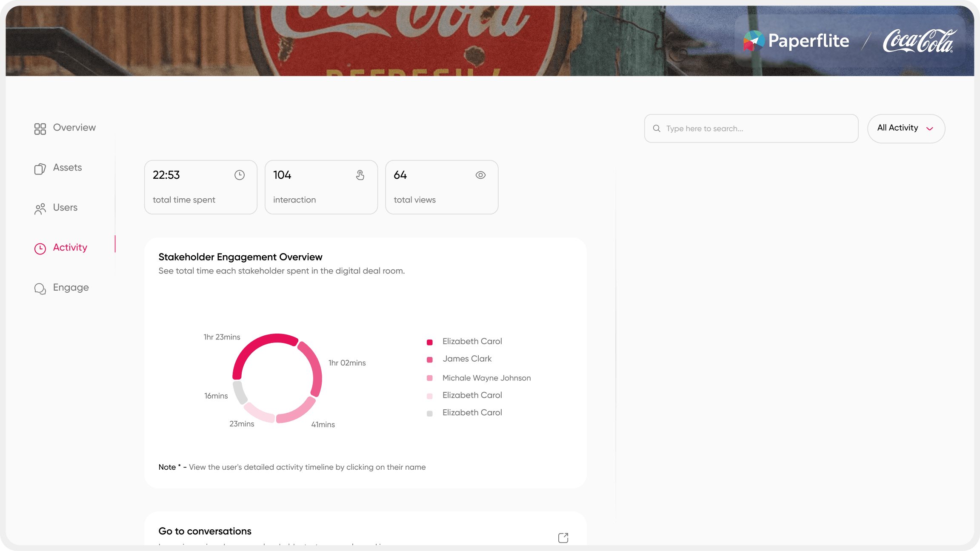The image size is (980, 551).
Task: Click the 'total time spent' label
Action: tap(184, 200)
